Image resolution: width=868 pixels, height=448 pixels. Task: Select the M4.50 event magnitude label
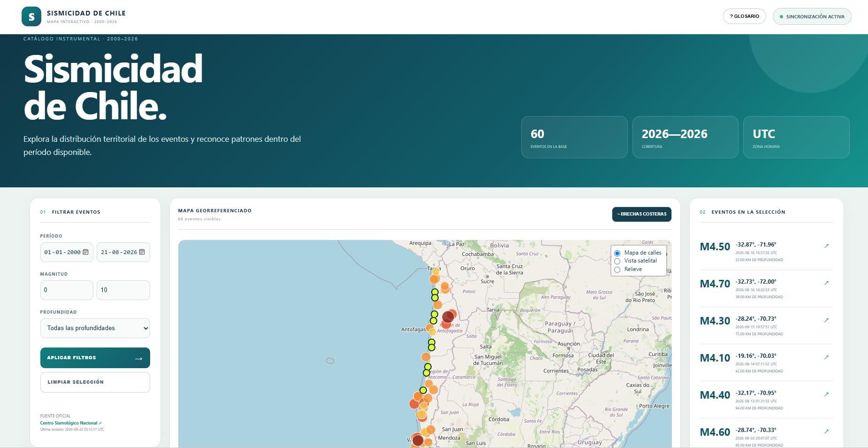tap(715, 247)
